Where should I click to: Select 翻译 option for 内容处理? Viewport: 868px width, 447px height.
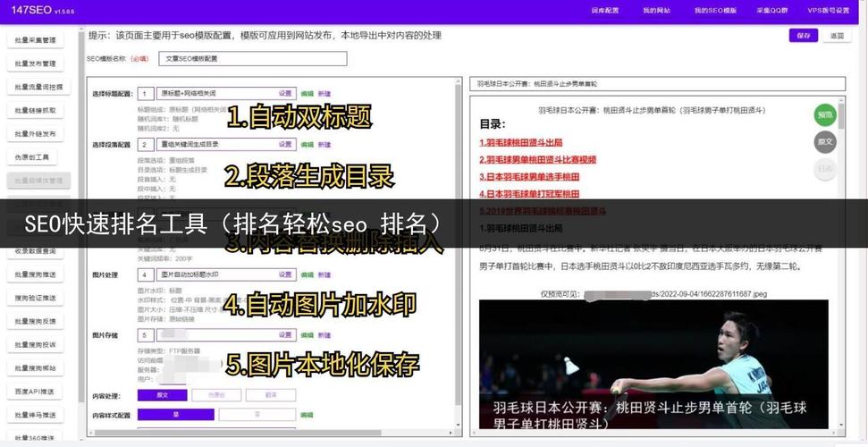[271, 395]
